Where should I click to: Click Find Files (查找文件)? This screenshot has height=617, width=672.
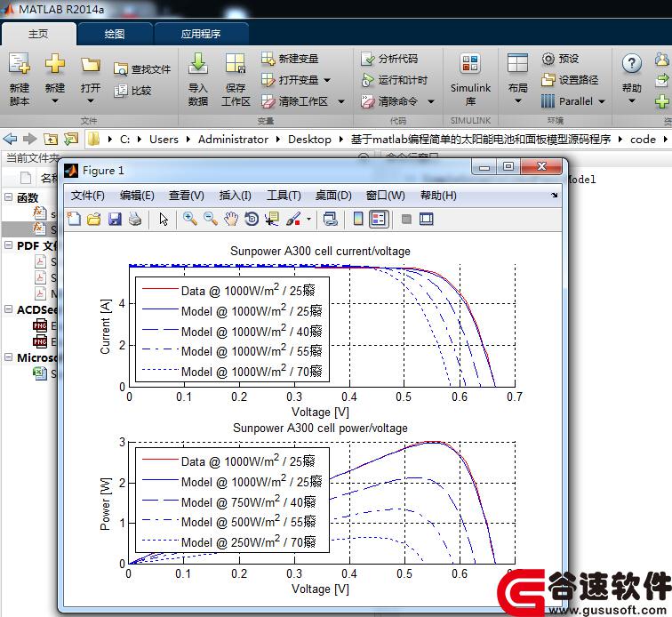click(x=142, y=69)
